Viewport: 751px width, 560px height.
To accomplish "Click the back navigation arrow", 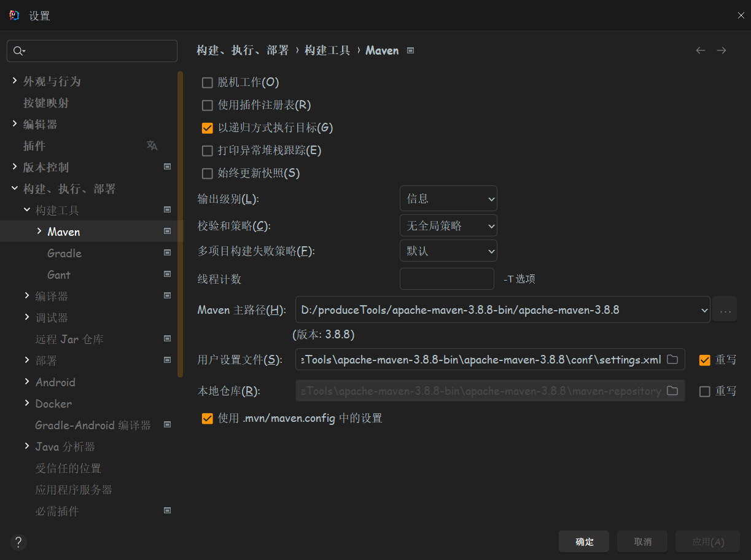I will pos(700,50).
